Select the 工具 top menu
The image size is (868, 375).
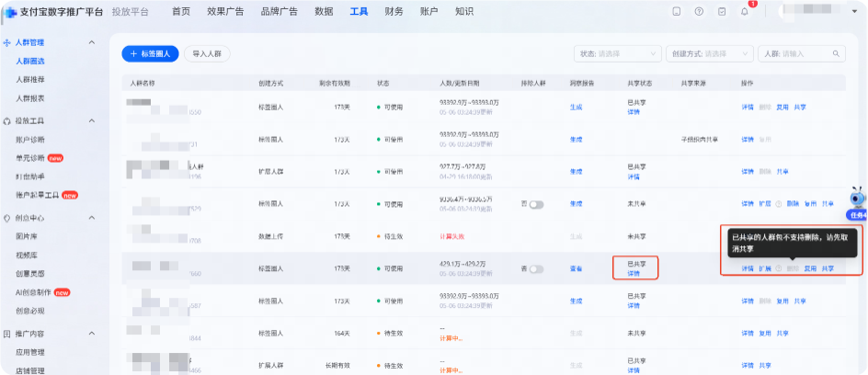pos(359,12)
